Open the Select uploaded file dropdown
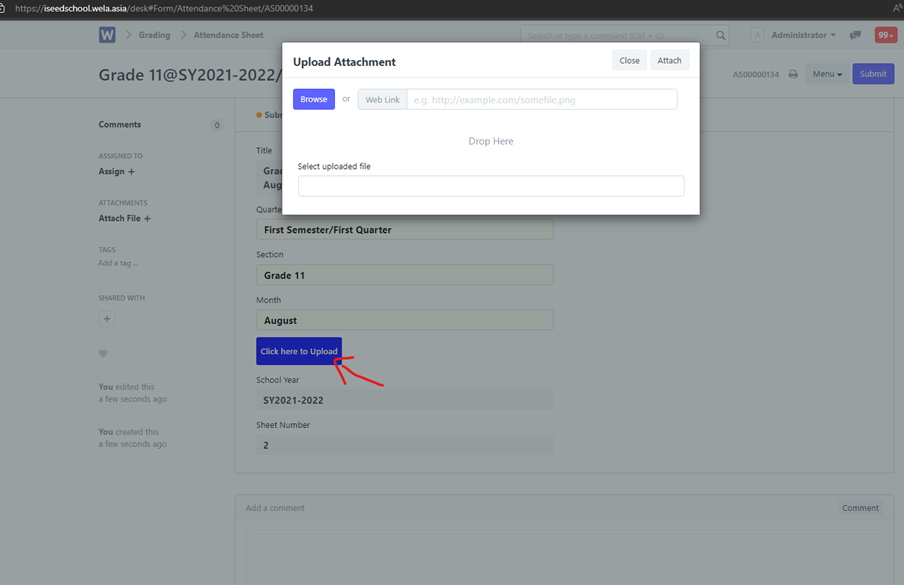The image size is (904, 585). (x=490, y=186)
